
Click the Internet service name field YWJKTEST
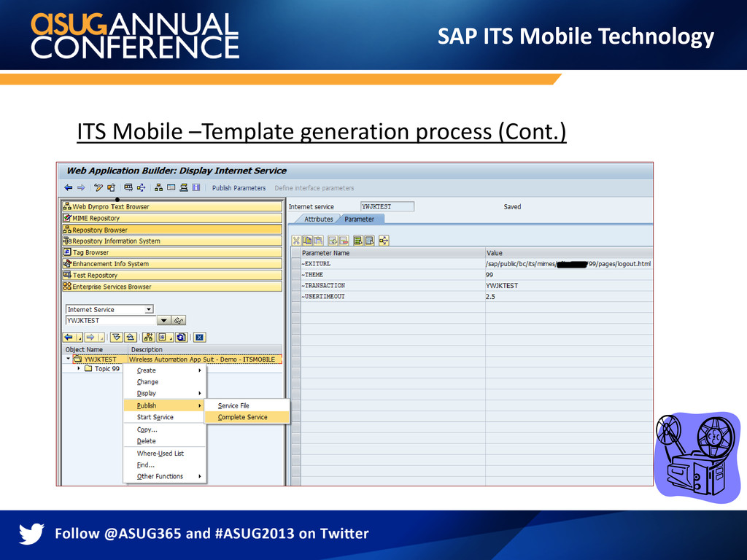coord(387,206)
